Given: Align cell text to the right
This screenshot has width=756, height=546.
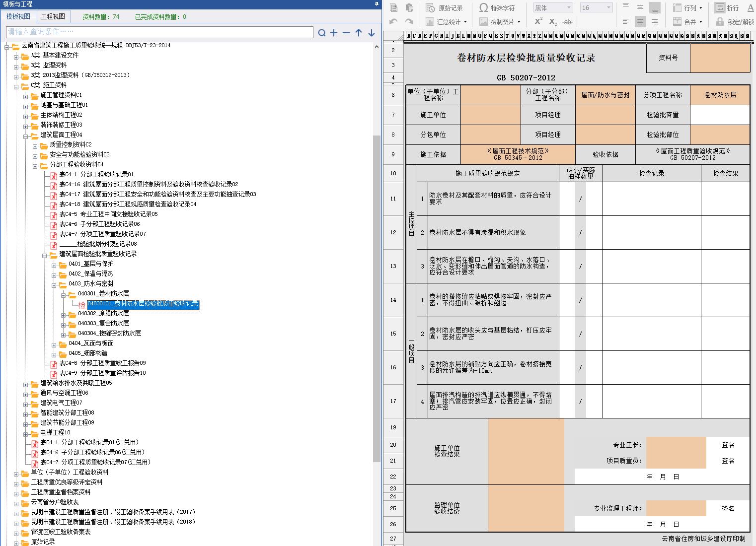Looking at the screenshot, I should (655, 21).
